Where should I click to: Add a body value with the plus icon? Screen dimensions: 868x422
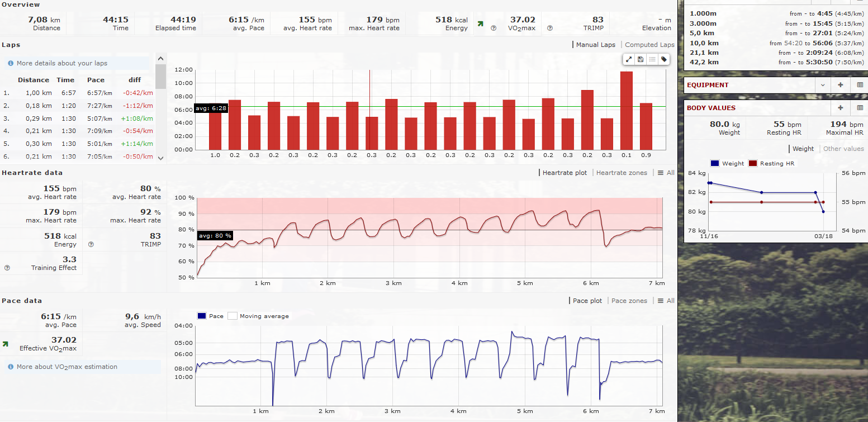point(841,108)
